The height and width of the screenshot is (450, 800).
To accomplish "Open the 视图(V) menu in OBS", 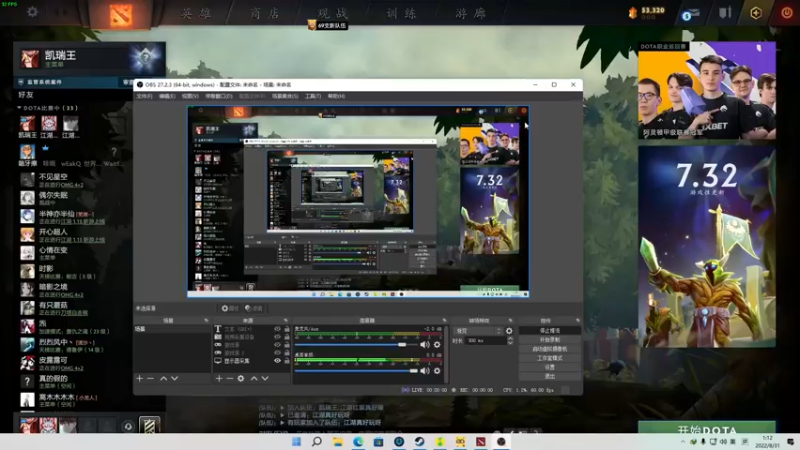I will click(x=190, y=96).
